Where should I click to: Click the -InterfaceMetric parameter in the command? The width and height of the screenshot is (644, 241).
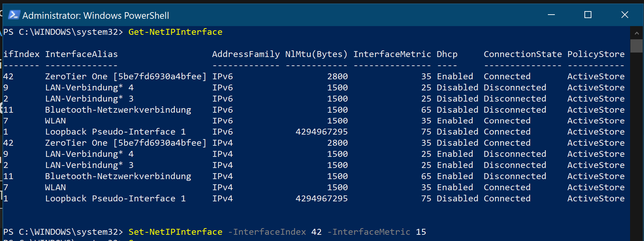(369, 232)
